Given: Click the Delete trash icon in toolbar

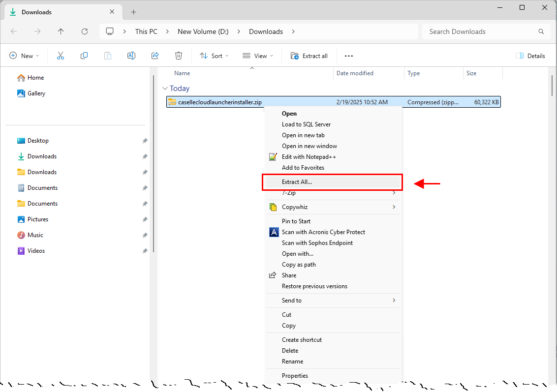Looking at the screenshot, I should click(179, 56).
